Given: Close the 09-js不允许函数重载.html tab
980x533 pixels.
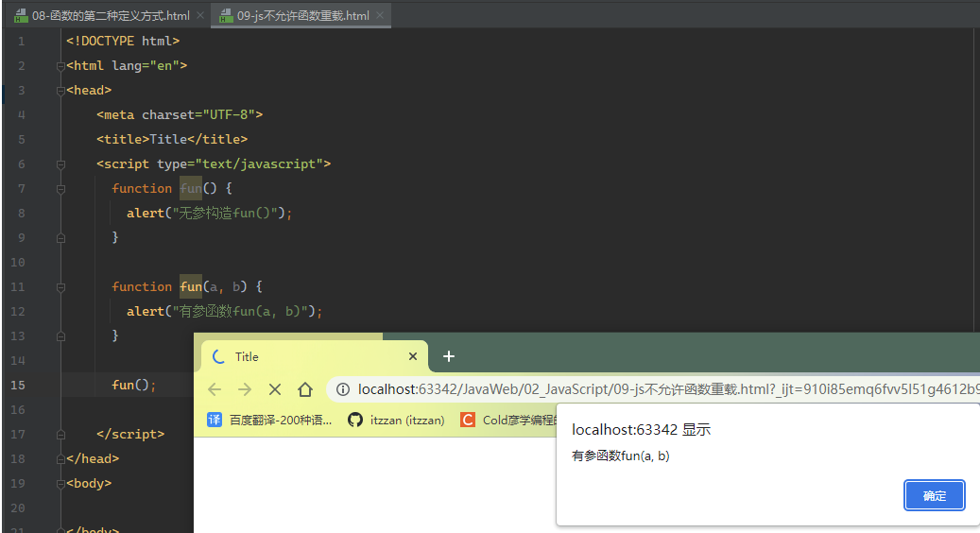Looking at the screenshot, I should pyautogui.click(x=380, y=16).
